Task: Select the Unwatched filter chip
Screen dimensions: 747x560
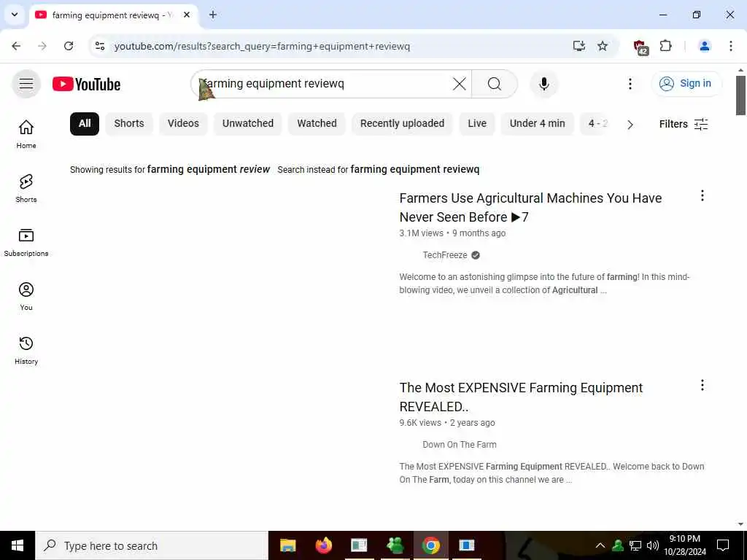Action: [248, 124]
